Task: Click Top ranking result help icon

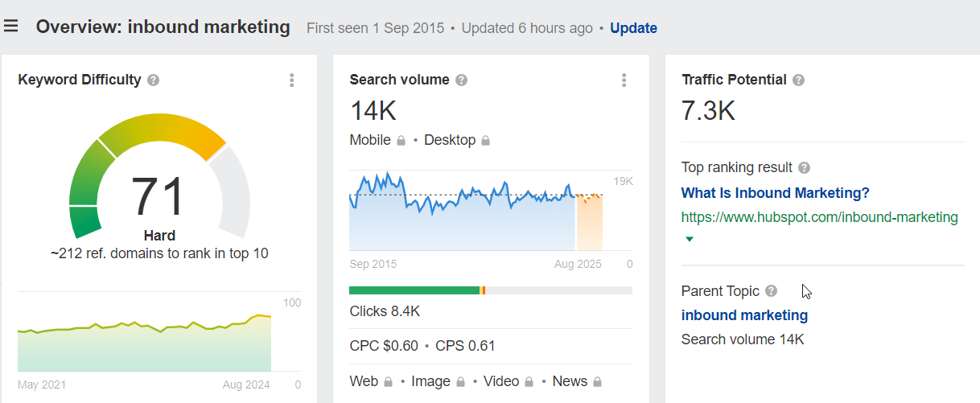Action: (x=804, y=168)
